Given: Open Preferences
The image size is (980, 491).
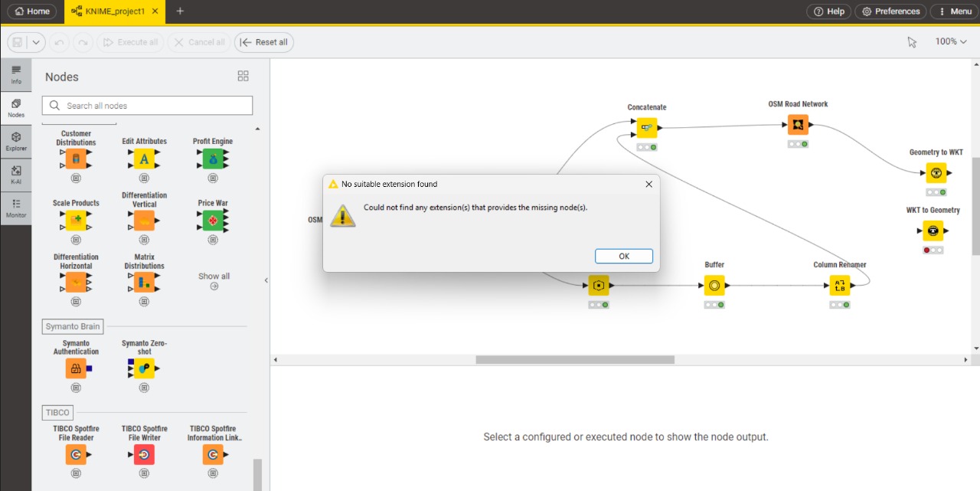Looking at the screenshot, I should point(890,11).
